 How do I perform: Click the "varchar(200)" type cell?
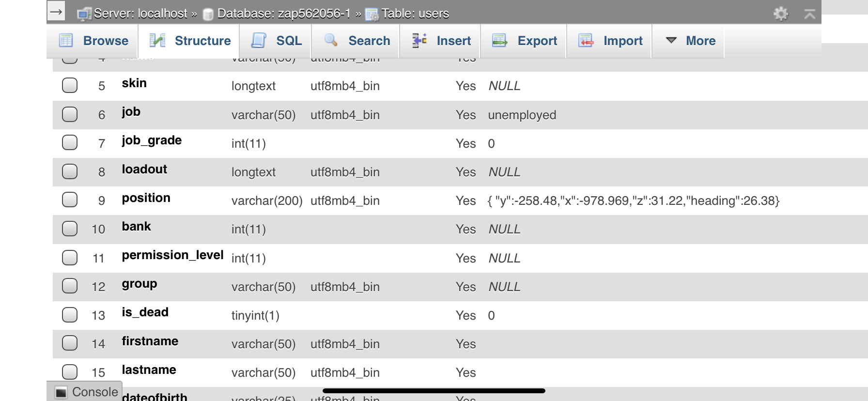(267, 200)
